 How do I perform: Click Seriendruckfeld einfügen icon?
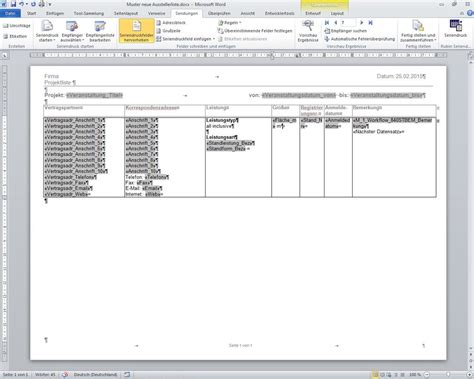coord(159,39)
